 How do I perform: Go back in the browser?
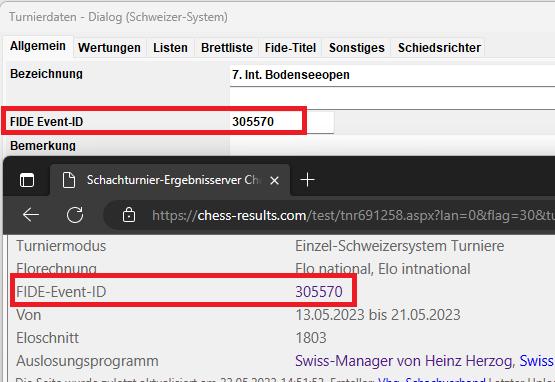[31, 215]
